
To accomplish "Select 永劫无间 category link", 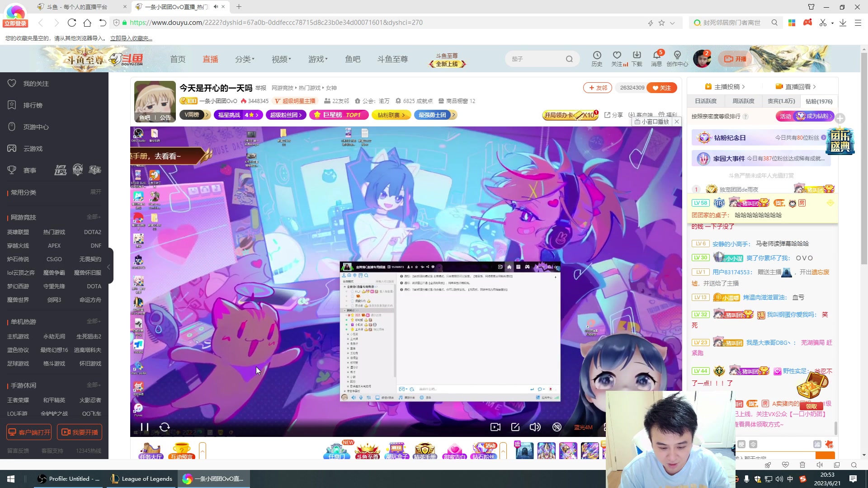I will [x=54, y=337].
